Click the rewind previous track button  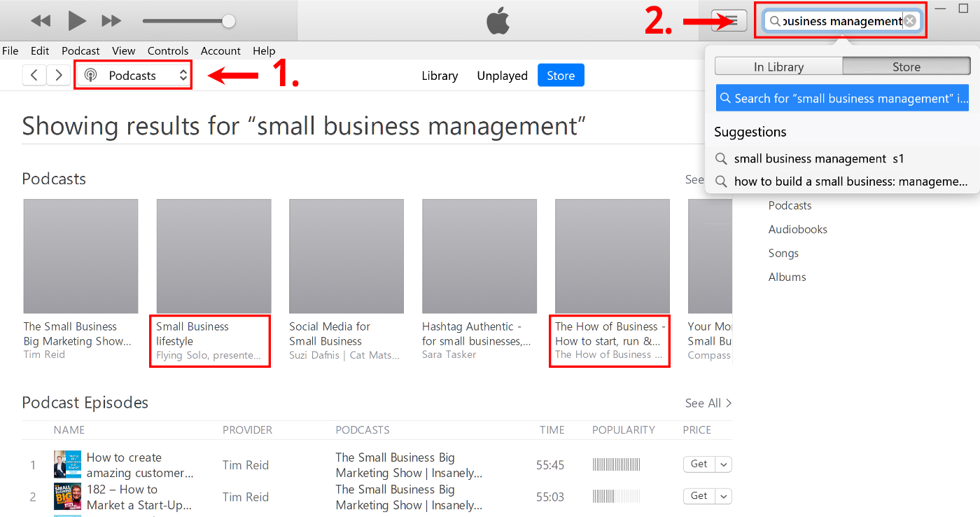coord(41,21)
